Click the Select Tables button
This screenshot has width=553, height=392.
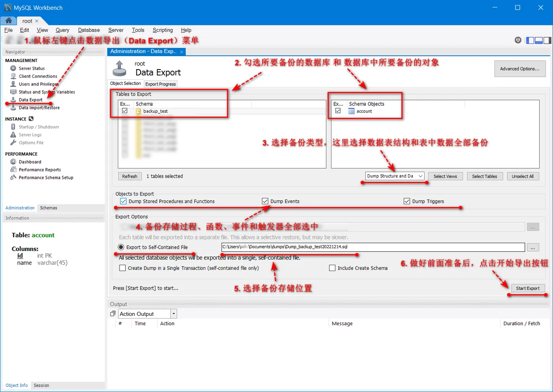[485, 176]
